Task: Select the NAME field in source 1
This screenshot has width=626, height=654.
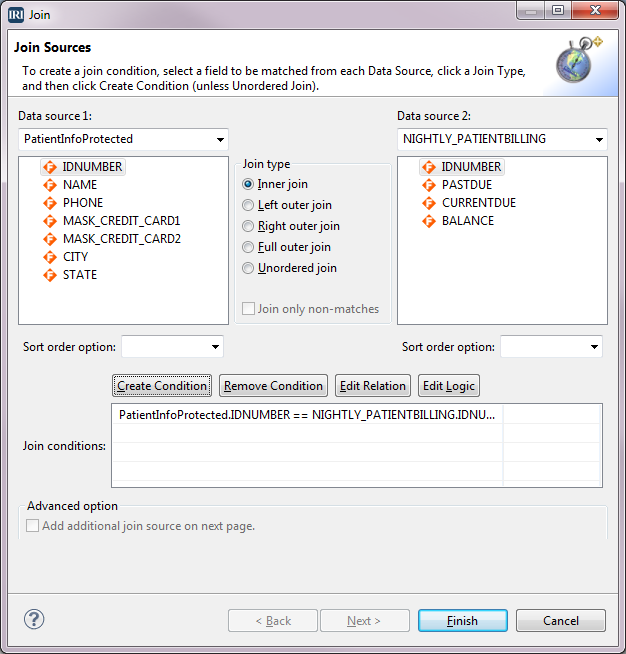Action: [80, 185]
